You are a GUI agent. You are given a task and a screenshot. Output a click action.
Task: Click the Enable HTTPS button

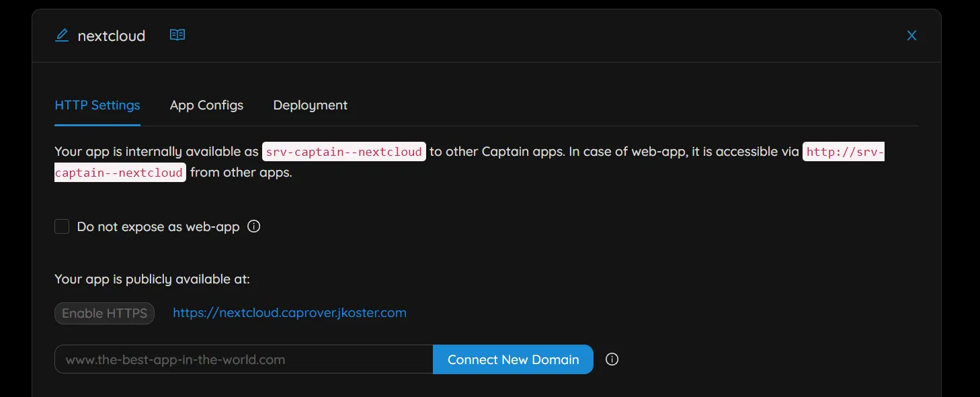pyautogui.click(x=105, y=313)
